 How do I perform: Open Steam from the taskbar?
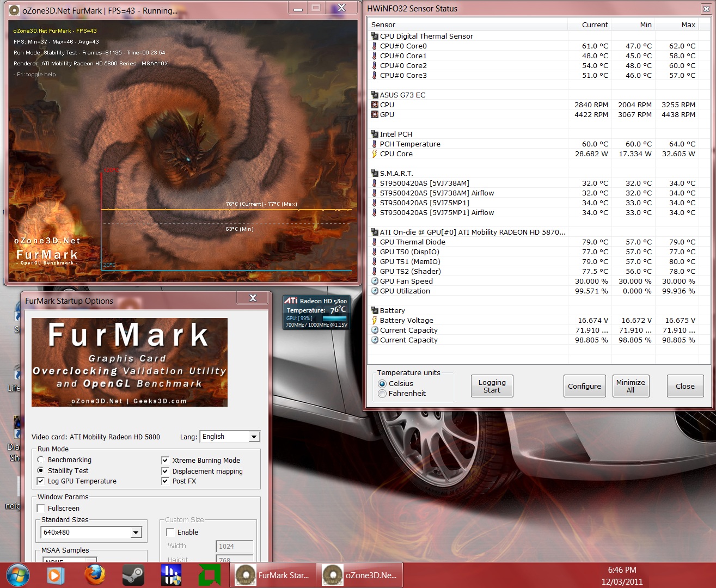[133, 575]
